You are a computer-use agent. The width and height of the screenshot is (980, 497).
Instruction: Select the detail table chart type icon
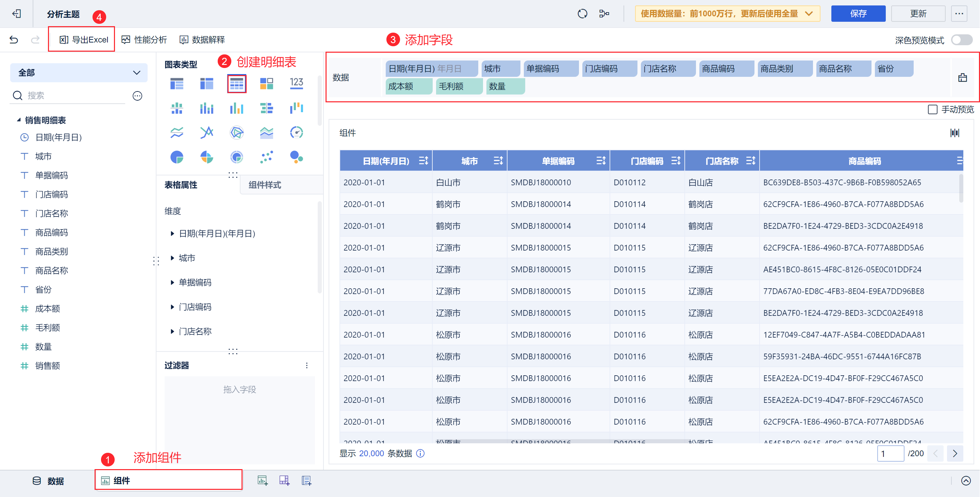point(237,83)
